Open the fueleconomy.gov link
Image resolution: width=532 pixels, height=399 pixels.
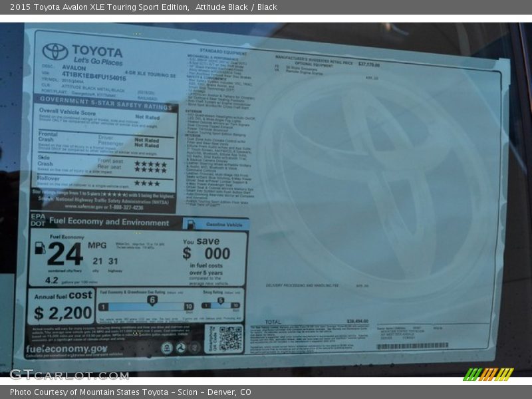(x=67, y=348)
